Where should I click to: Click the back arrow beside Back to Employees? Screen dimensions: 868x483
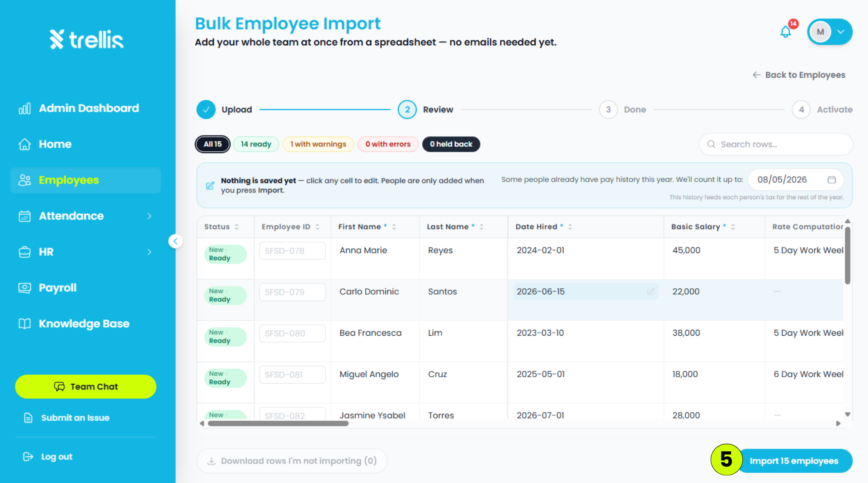[x=756, y=75]
